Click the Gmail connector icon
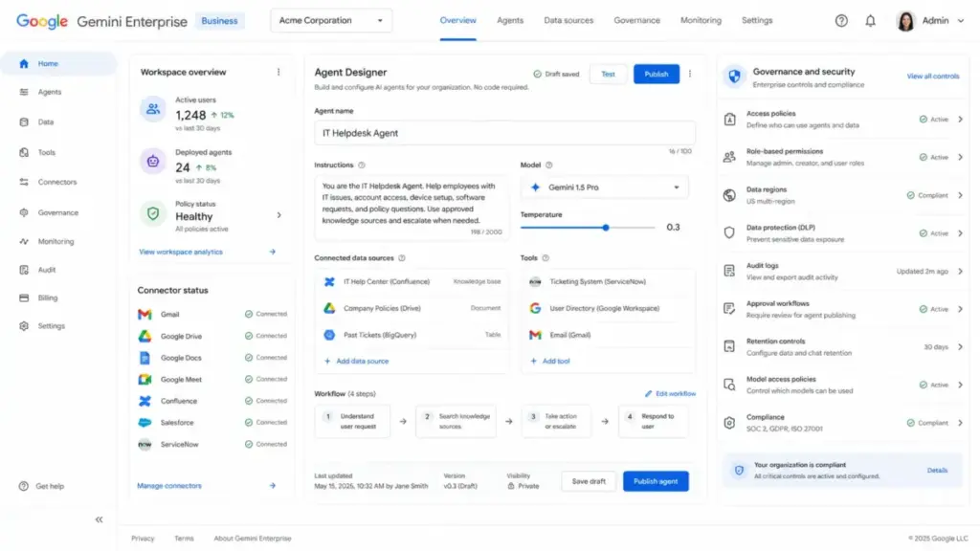 coord(145,314)
